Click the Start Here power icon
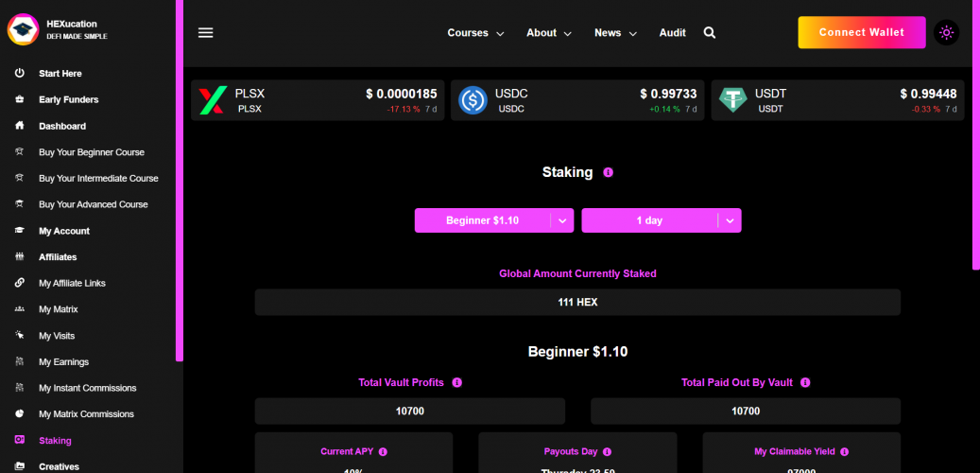This screenshot has height=473, width=980. coord(20,73)
